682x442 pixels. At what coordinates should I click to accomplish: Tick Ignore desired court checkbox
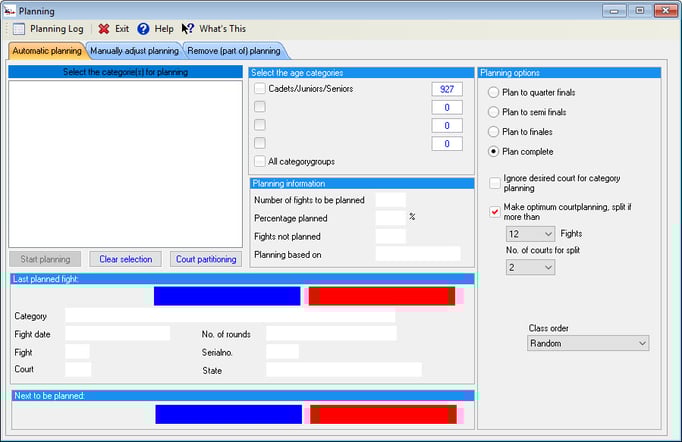495,182
